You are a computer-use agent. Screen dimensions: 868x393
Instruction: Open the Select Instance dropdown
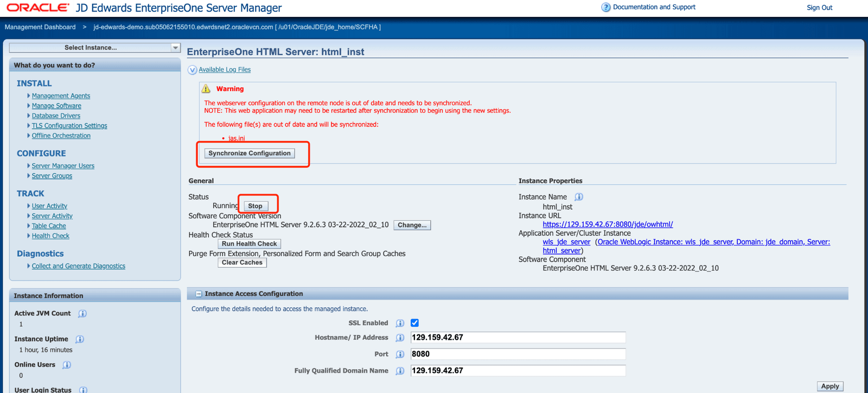pos(94,48)
